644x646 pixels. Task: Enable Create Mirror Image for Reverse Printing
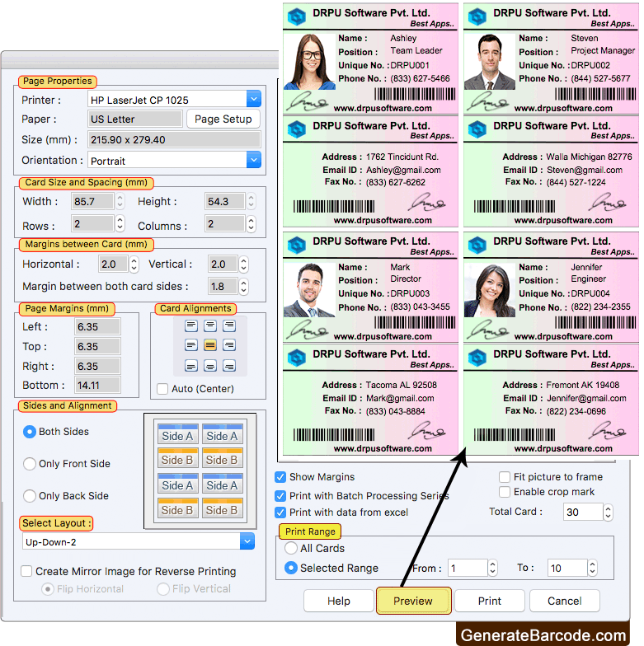click(x=26, y=572)
